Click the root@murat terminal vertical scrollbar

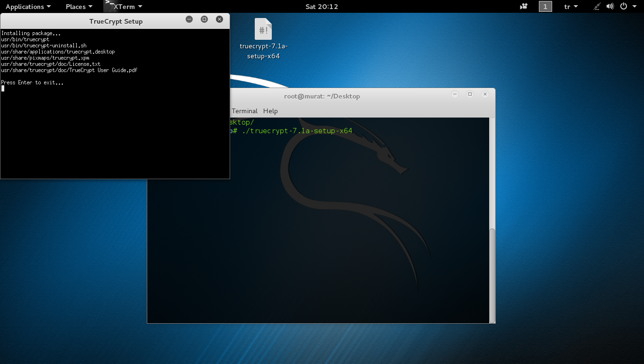coord(492,274)
